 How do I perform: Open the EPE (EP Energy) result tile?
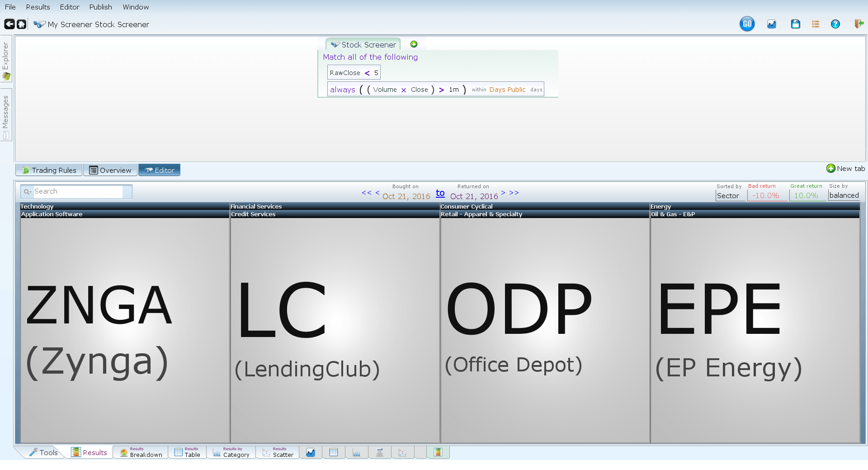pos(755,330)
